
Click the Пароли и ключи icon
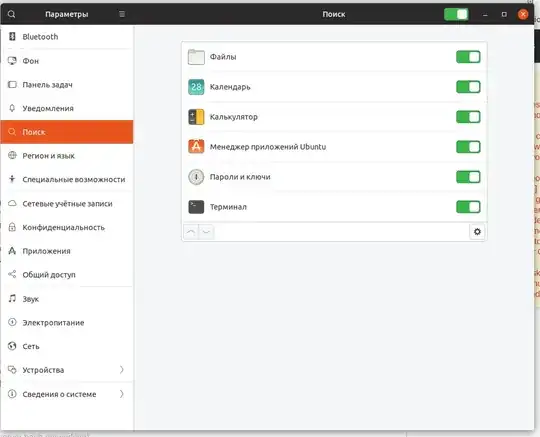click(196, 177)
